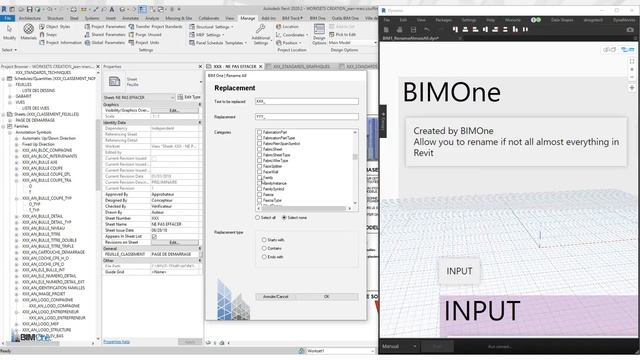This screenshot has width=640, height=360.
Task: Click the Text to be replaced field
Action: click(307, 102)
